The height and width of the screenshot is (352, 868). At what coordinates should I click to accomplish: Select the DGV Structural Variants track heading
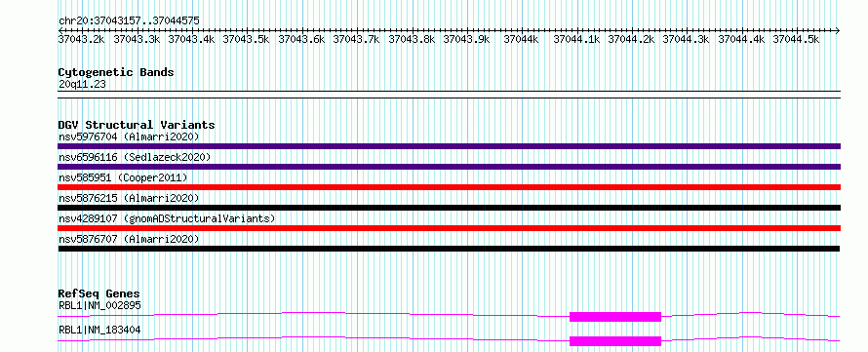[137, 125]
